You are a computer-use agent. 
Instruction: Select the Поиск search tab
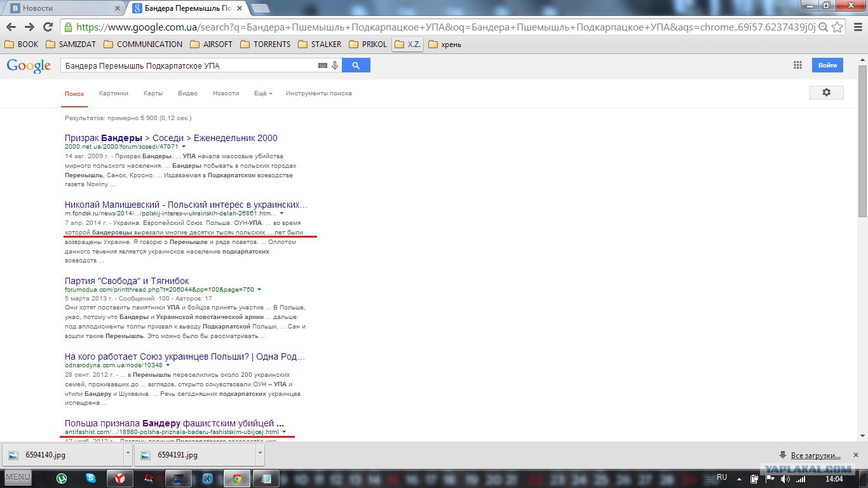pyautogui.click(x=74, y=93)
